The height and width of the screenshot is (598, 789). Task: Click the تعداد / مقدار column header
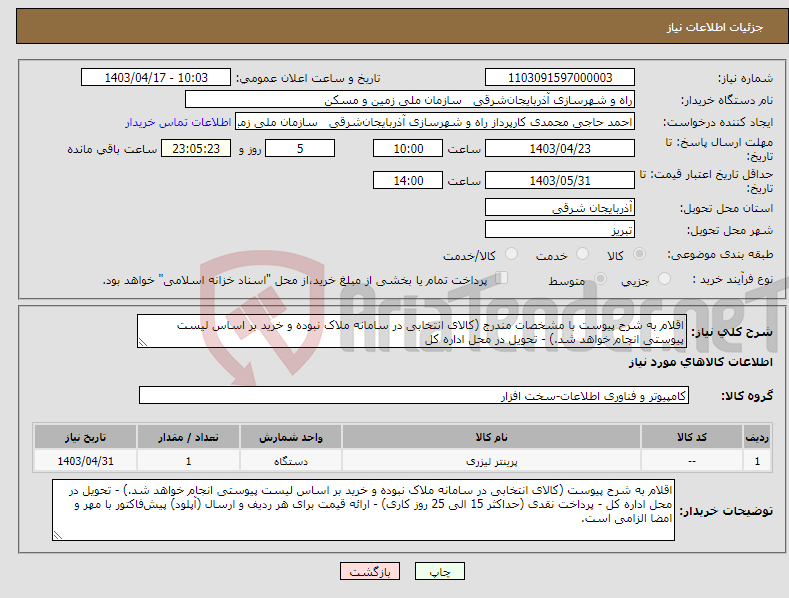188,437
